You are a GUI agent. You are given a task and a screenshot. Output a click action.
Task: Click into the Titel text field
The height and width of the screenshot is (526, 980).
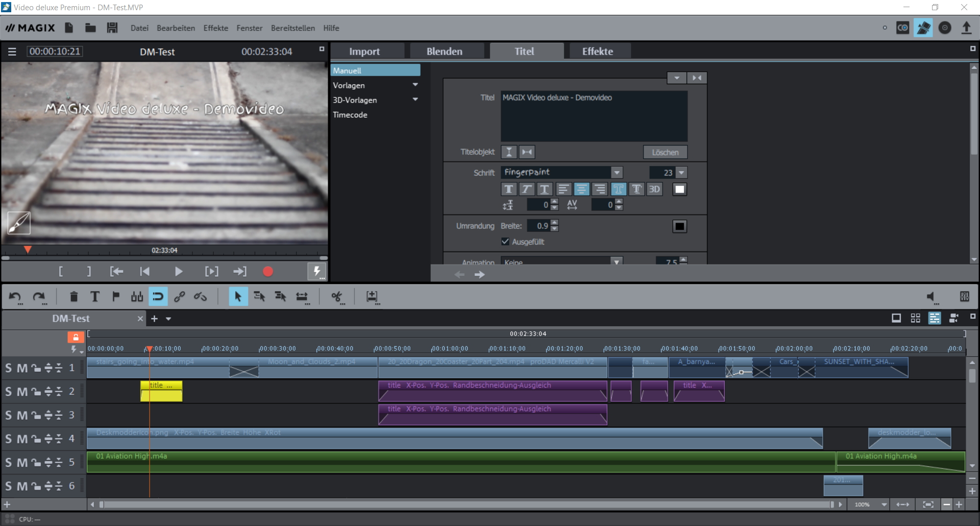pyautogui.click(x=594, y=116)
